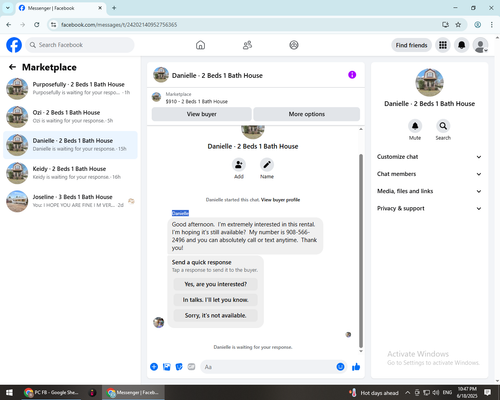Open the Purposefully 2 Beds conversation
This screenshot has height=400, width=500.
click(x=70, y=88)
